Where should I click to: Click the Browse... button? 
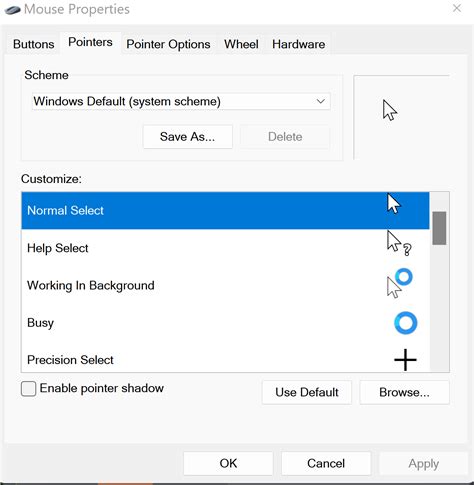pos(404,392)
